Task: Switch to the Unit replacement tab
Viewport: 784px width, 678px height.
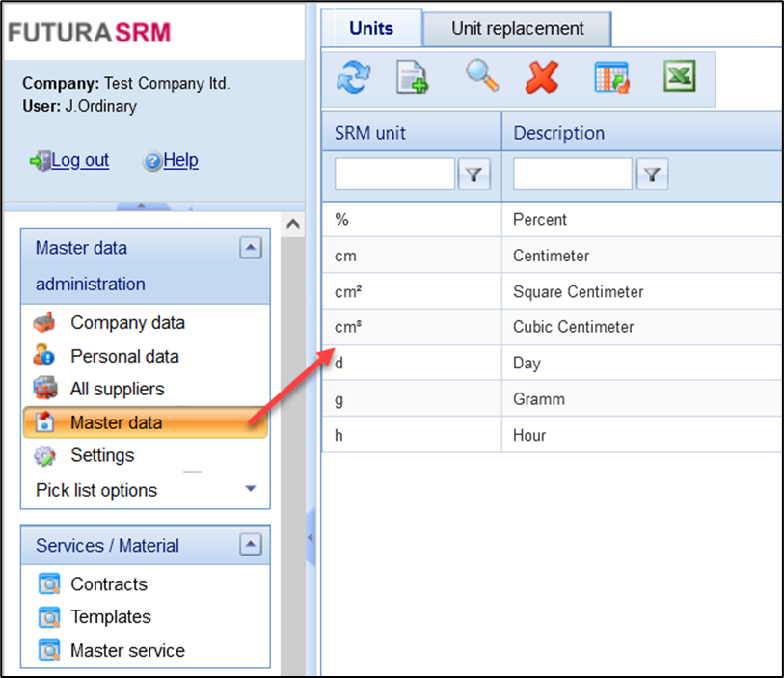Action: (517, 28)
